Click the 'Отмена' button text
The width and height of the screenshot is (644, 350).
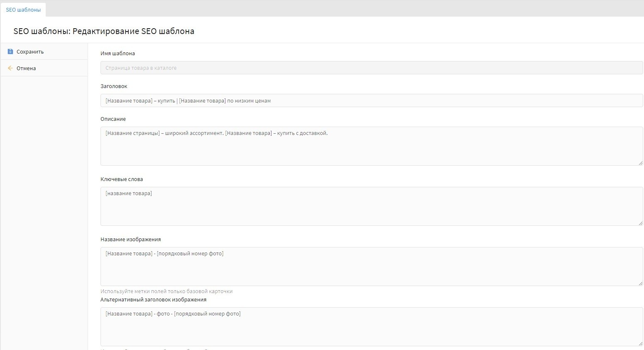tap(26, 69)
